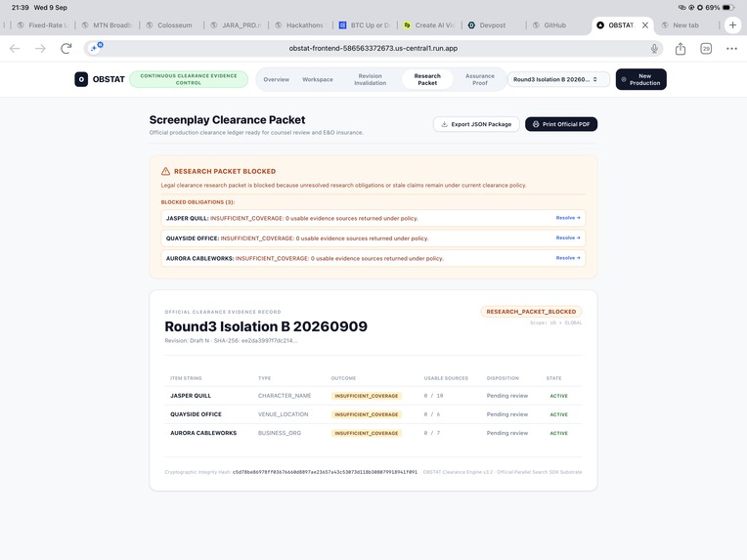Switch to the Colosseum browser tab
This screenshot has width=747, height=560.
174,25
